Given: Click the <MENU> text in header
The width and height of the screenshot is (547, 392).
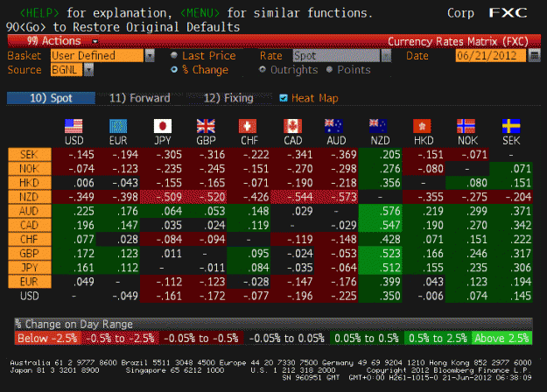Looking at the screenshot, I should 200,13.
